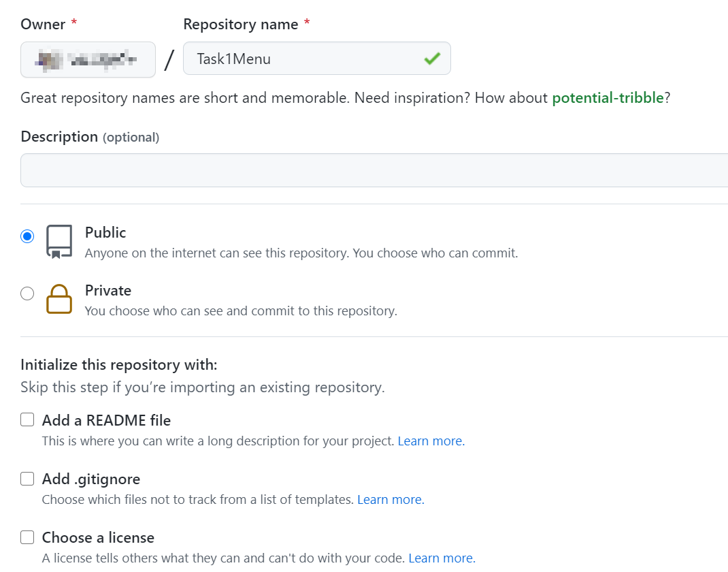Open Learn more link for .gitignore templates
Viewport: 728px width, 572px height.
(391, 500)
